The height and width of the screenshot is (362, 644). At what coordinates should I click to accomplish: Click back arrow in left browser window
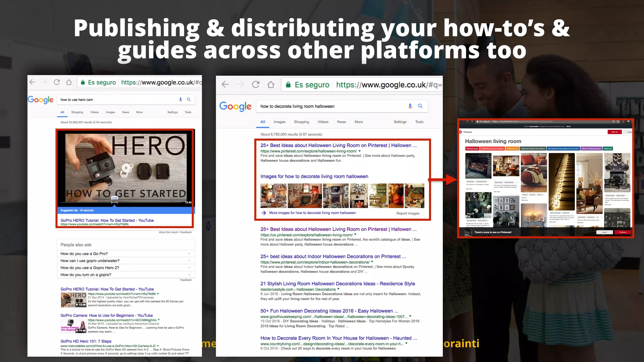click(x=32, y=82)
